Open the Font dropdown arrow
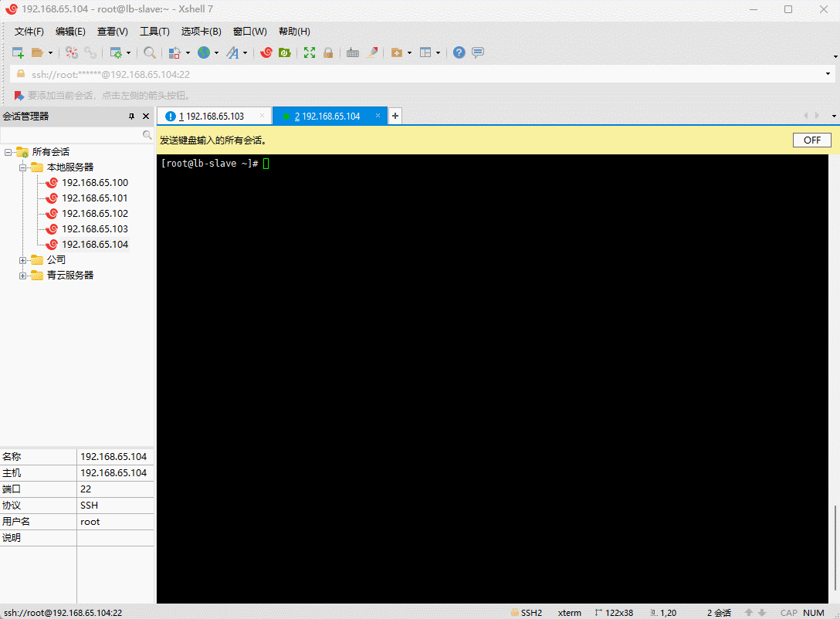 point(246,52)
